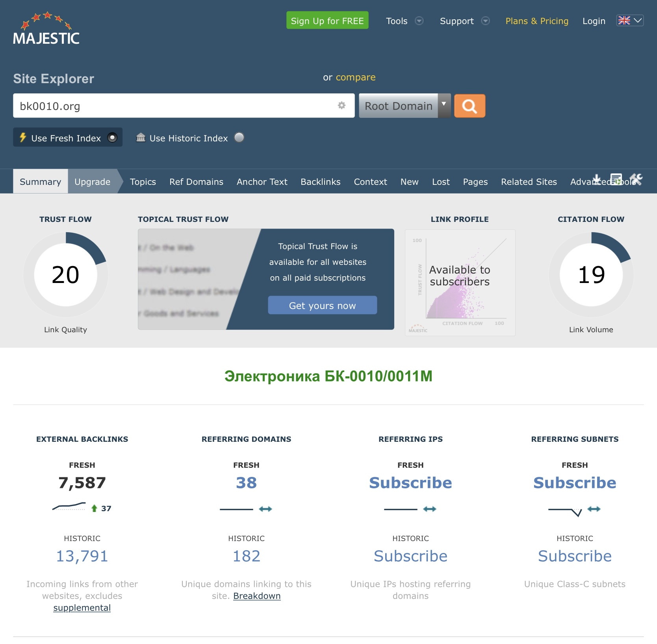Click the Majestic logo
The image size is (657, 644).
click(x=46, y=28)
